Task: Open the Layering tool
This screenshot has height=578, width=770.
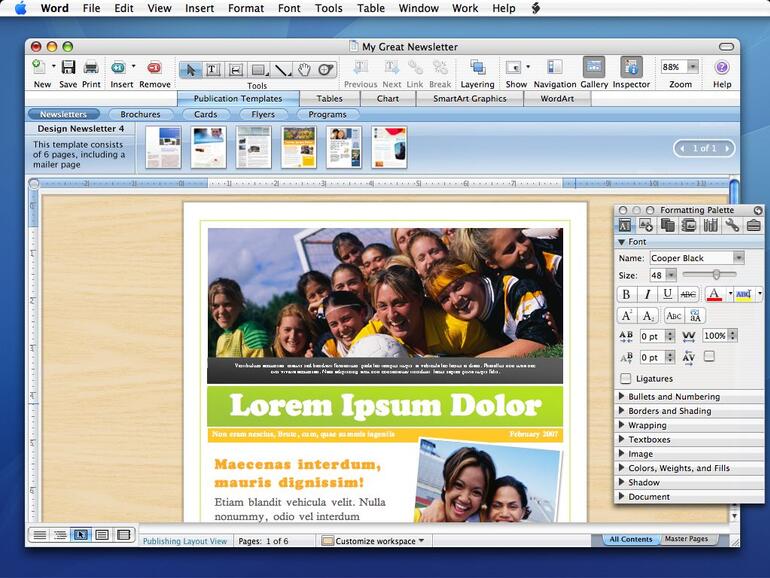Action: (477, 68)
